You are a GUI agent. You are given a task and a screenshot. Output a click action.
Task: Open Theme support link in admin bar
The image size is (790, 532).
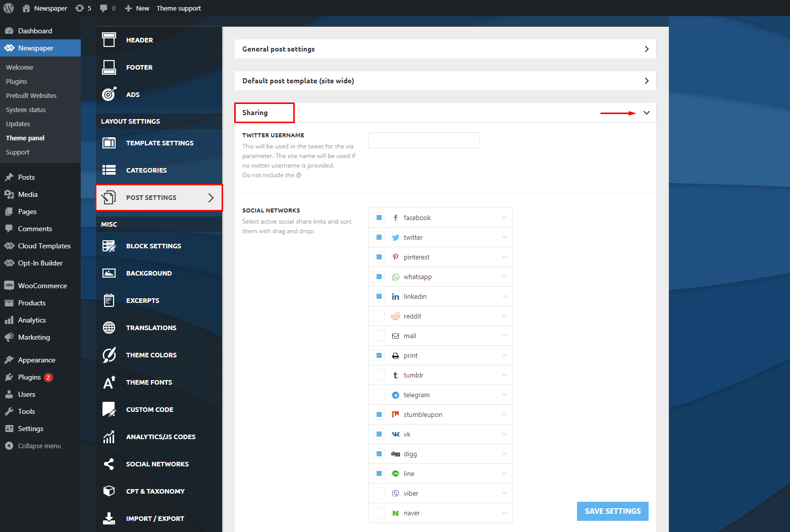(179, 8)
